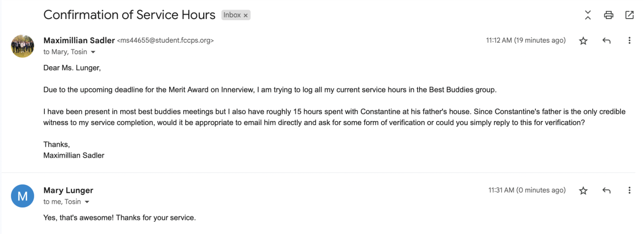644x234 pixels.
Task: Click the Confirmation of Service Hours subject
Action: click(129, 15)
